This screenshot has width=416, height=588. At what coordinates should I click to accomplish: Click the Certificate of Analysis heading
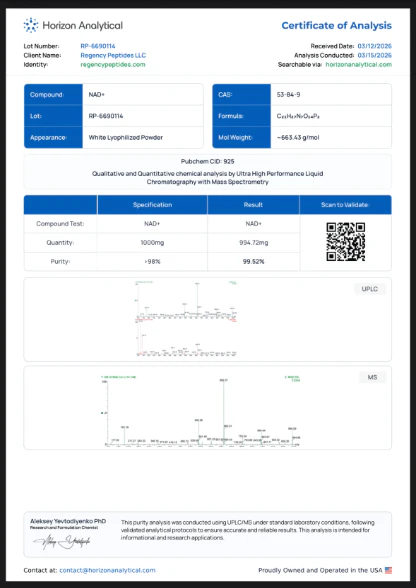pos(336,26)
